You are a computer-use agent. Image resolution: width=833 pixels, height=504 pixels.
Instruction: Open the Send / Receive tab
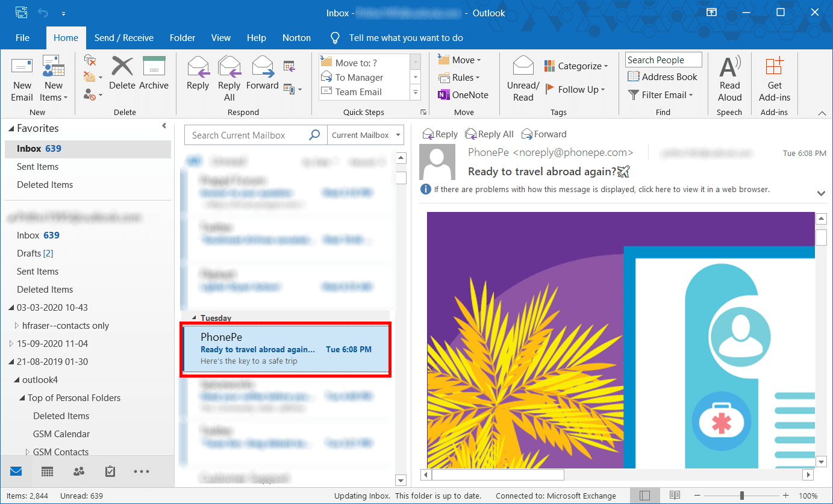coord(123,38)
